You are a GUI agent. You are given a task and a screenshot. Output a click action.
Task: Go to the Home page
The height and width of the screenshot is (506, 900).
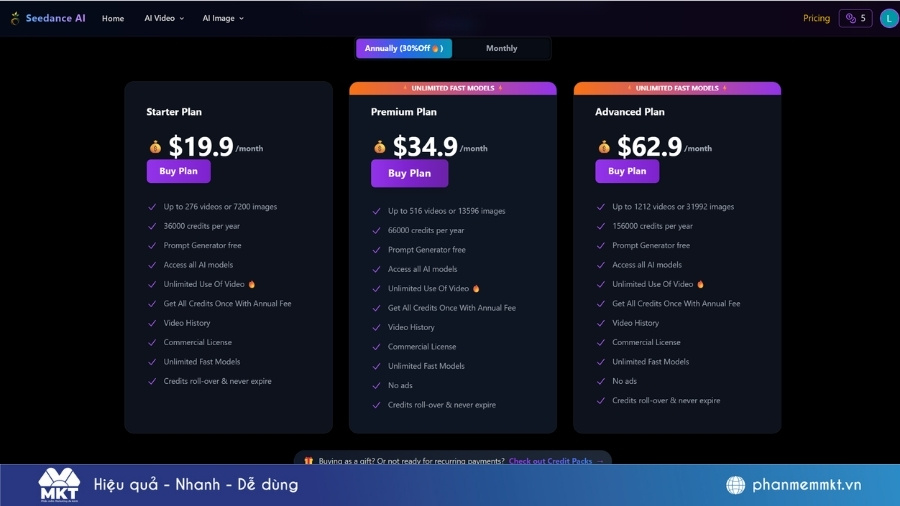[x=113, y=18]
